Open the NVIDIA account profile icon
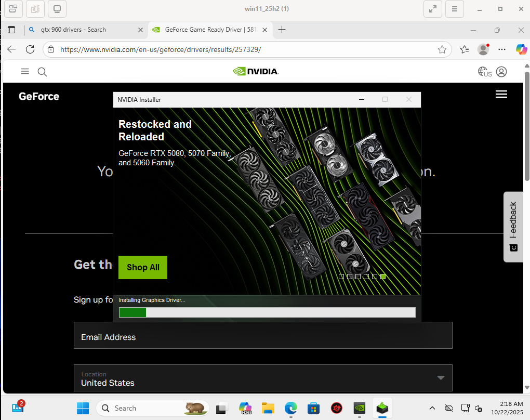Screen dimensions: 530x420 501,72
